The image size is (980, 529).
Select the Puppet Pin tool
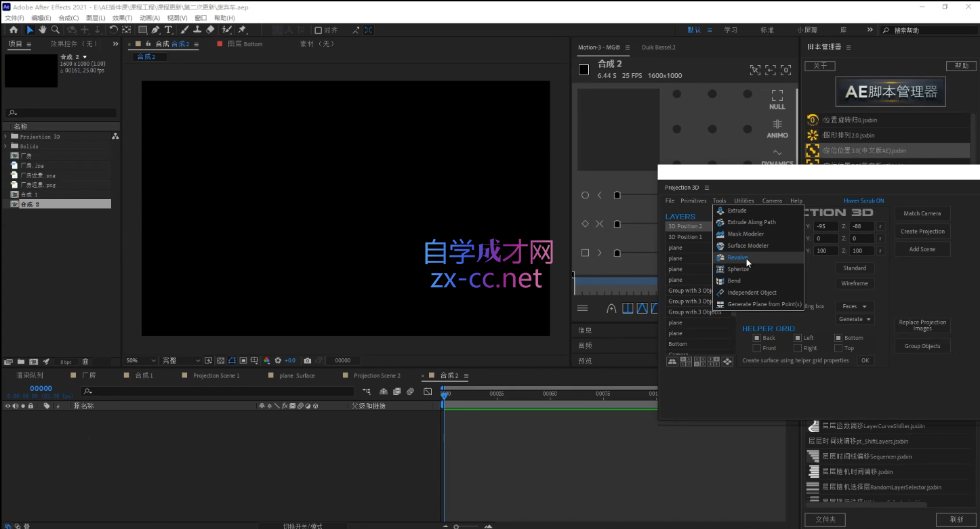[x=242, y=30]
